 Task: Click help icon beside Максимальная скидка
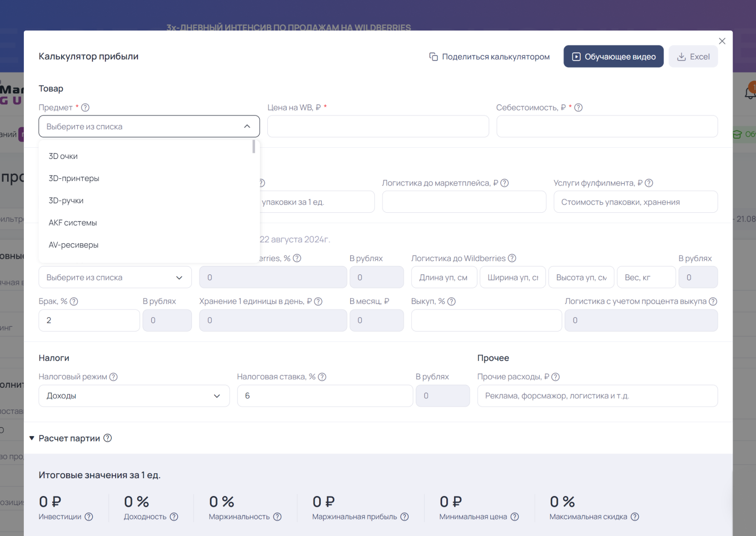(x=635, y=517)
